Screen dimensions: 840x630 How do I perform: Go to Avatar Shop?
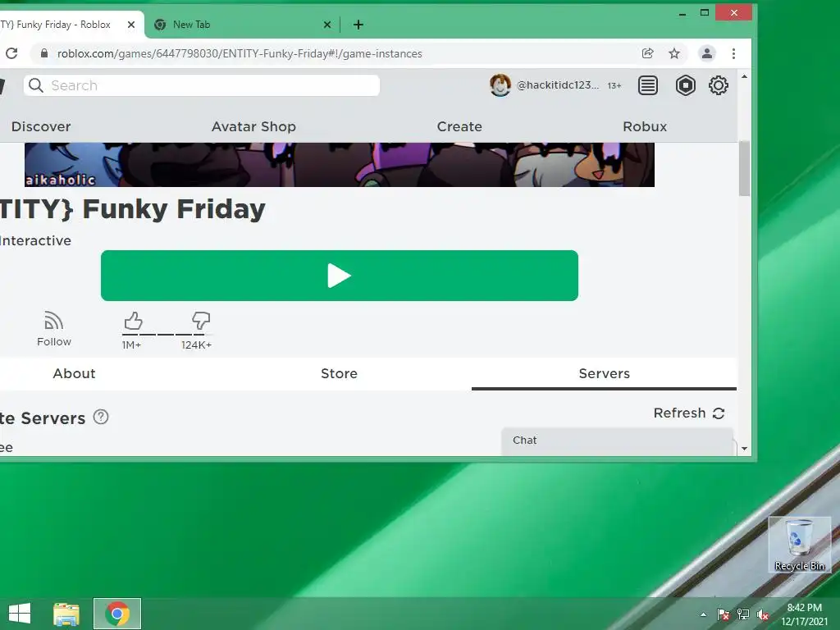[x=253, y=126]
